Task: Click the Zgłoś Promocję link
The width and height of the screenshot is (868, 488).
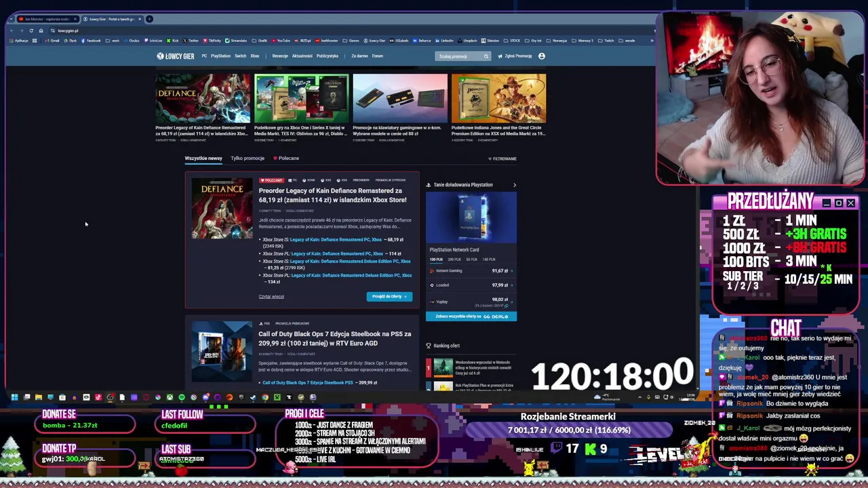Action: click(x=515, y=56)
